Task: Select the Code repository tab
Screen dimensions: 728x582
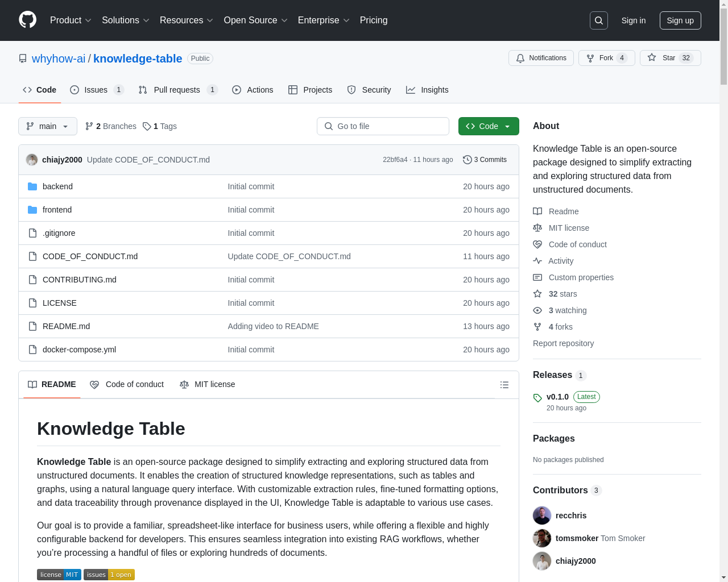Action: click(39, 90)
